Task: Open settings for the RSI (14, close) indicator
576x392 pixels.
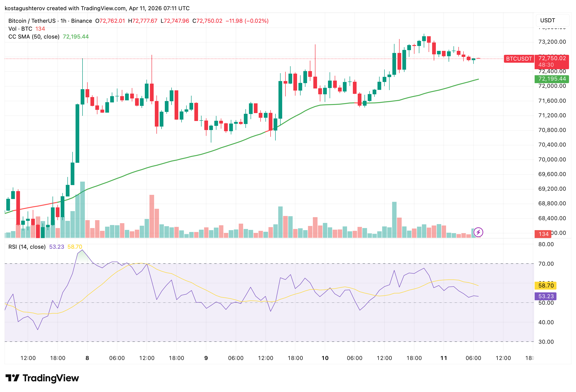Action: [26, 247]
